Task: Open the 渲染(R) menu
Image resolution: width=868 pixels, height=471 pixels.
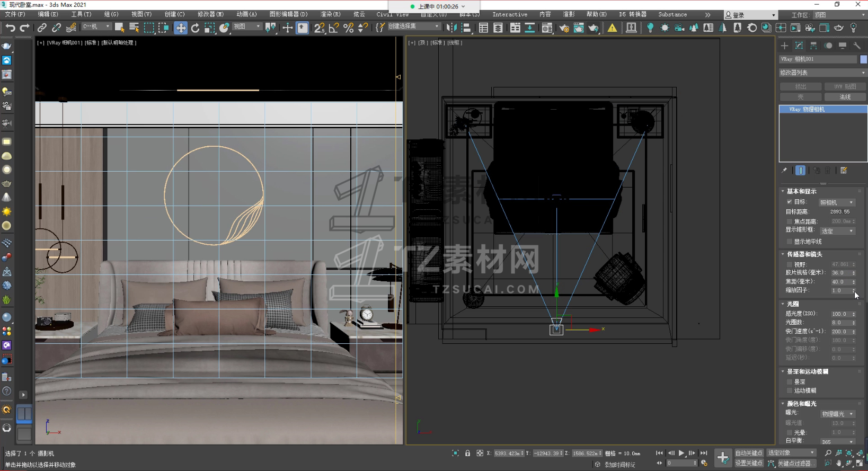Action: click(330, 14)
